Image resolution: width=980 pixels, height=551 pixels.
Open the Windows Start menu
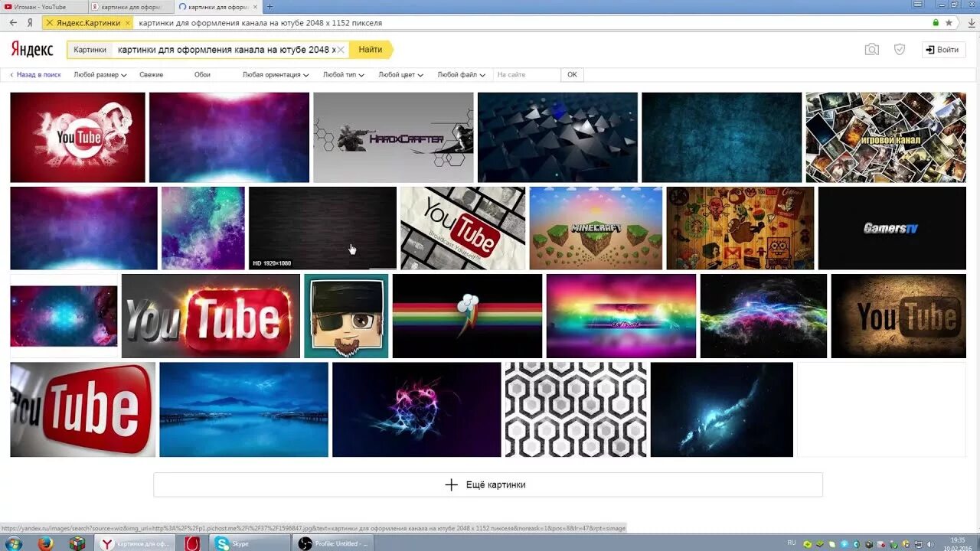click(13, 543)
